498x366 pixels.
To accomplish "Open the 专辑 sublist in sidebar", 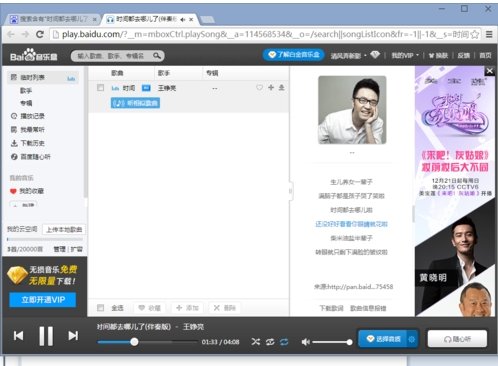I will pyautogui.click(x=26, y=103).
